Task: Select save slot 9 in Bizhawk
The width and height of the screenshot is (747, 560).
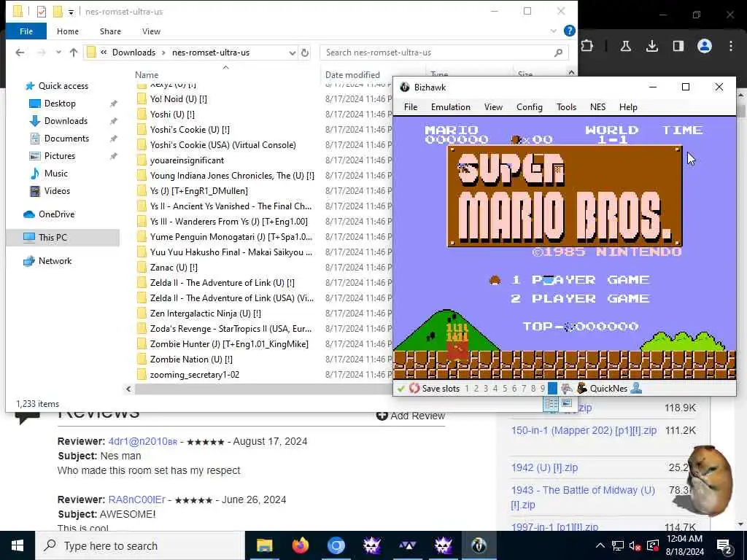Action: 543,389
